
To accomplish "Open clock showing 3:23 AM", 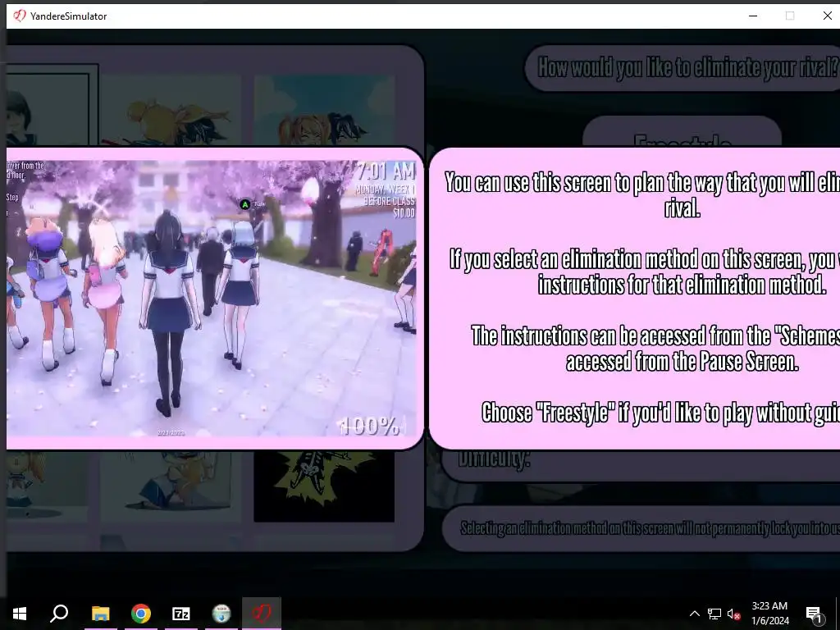I will [x=769, y=614].
